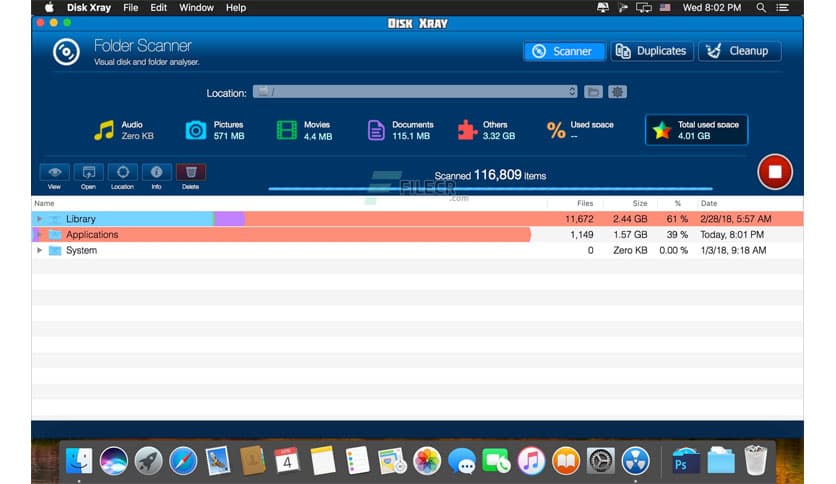Image resolution: width=836 pixels, height=484 pixels.
Task: Sort by the Files column header
Action: tap(585, 203)
